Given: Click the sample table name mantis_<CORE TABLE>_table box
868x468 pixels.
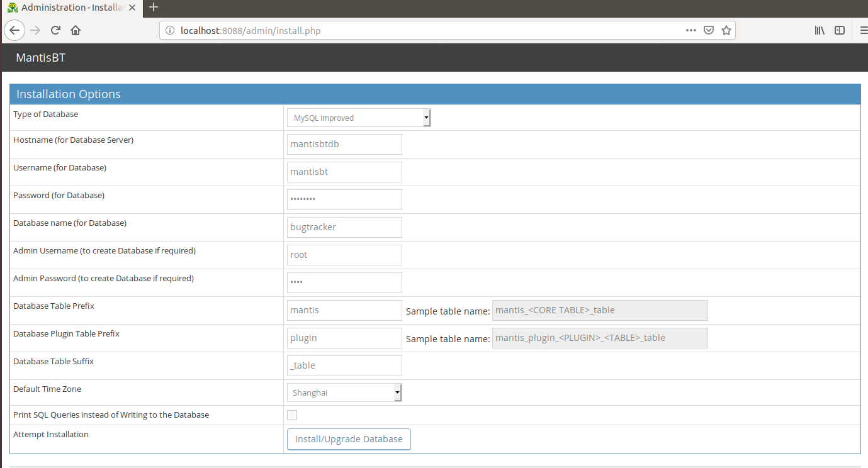Looking at the screenshot, I should coord(600,310).
